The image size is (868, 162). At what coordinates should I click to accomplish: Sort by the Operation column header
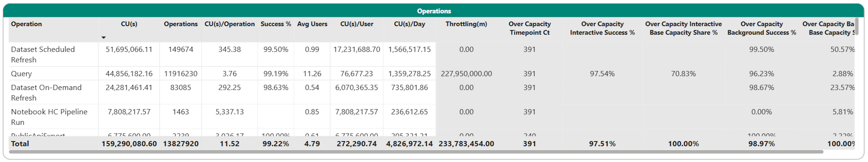(x=26, y=24)
